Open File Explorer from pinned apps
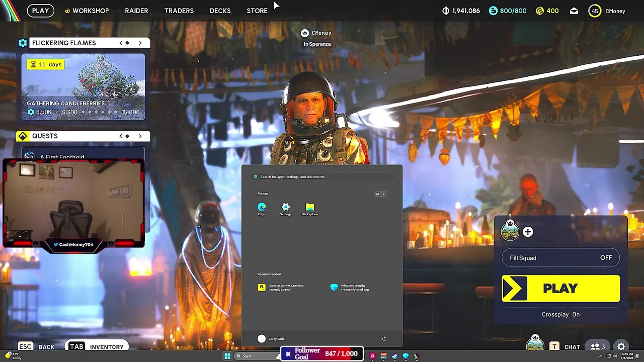644x362 pixels. 310,209
